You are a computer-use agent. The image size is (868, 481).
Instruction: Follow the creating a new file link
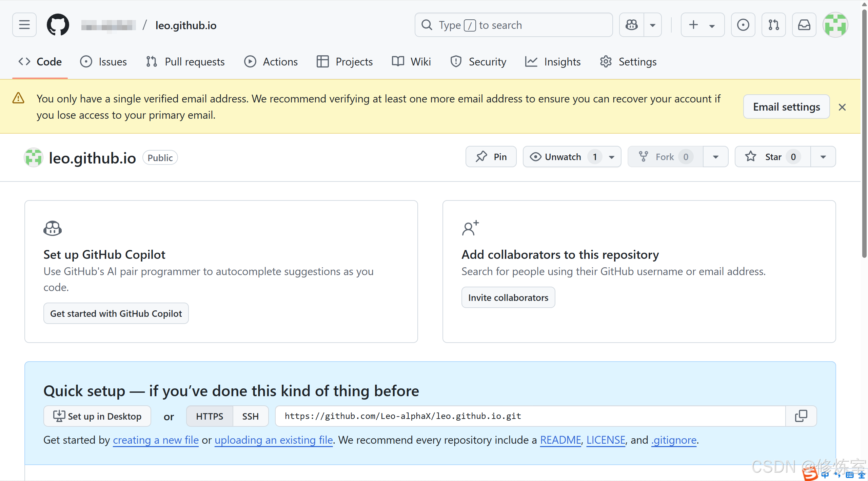[156, 440]
